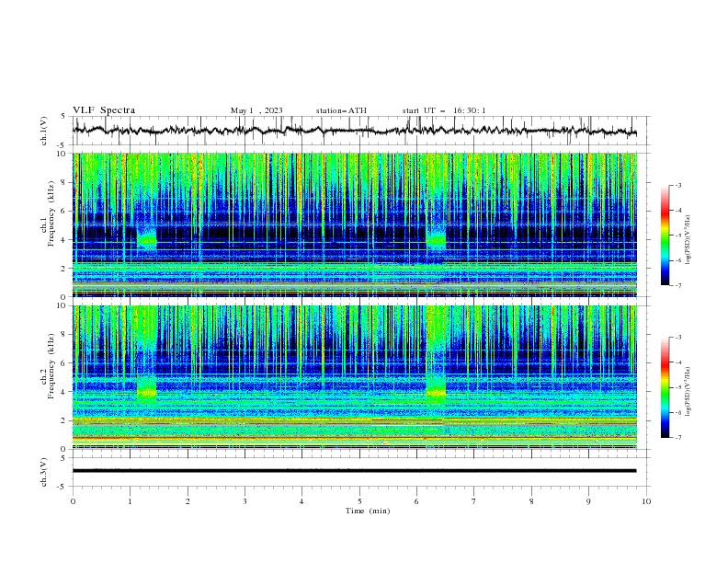Click the 'VLF Spectra' title text

click(104, 110)
